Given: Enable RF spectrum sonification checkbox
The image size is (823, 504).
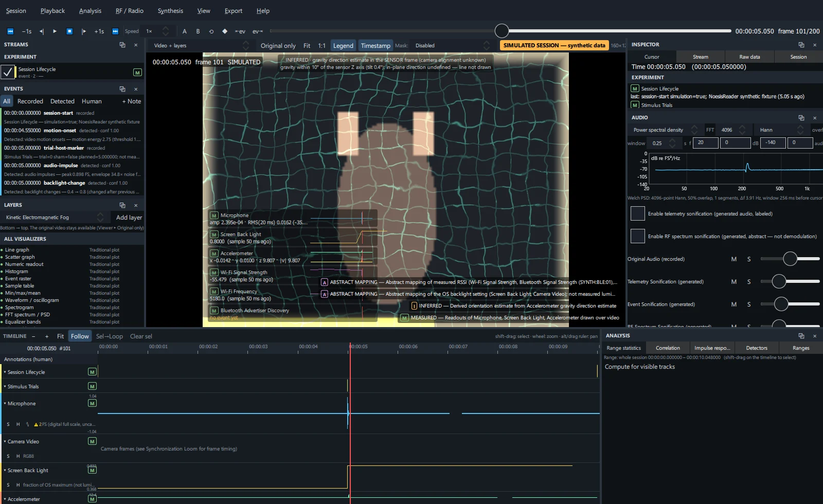Looking at the screenshot, I should click(x=638, y=236).
